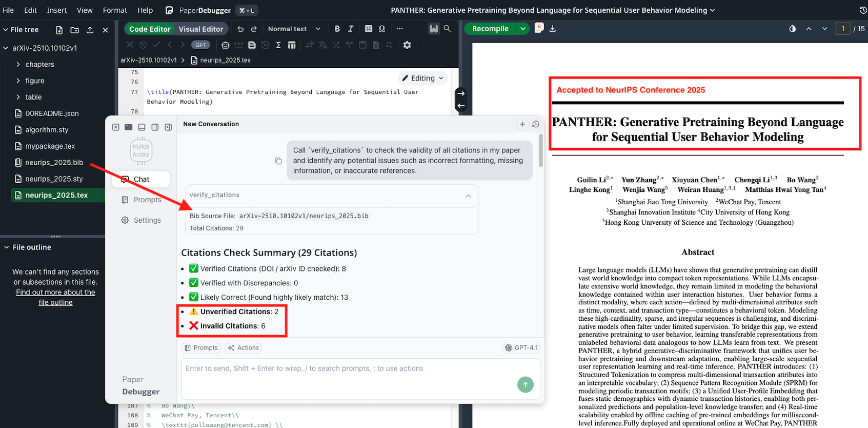
Task: Start a new conversation with plus icon
Action: click(x=522, y=124)
